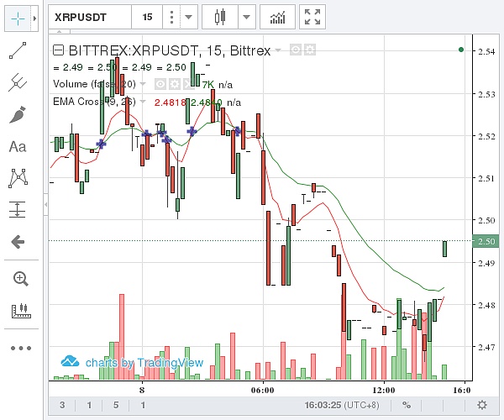Click the 06:00 time axis label
The width and height of the screenshot is (504, 420).
(x=263, y=391)
